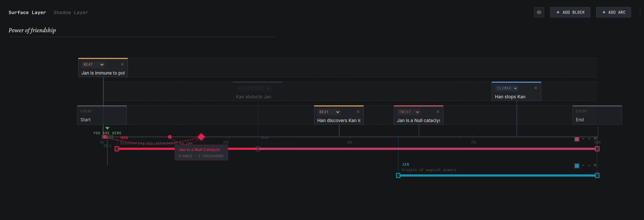Edit the Power of friendship title field
The width and height of the screenshot is (644, 220).
pos(142,30)
